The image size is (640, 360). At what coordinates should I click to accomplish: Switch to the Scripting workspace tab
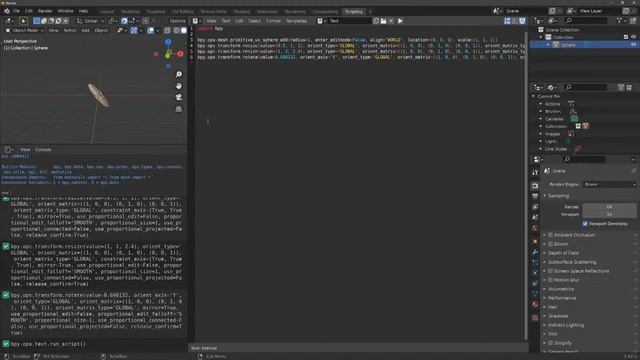pos(353,11)
